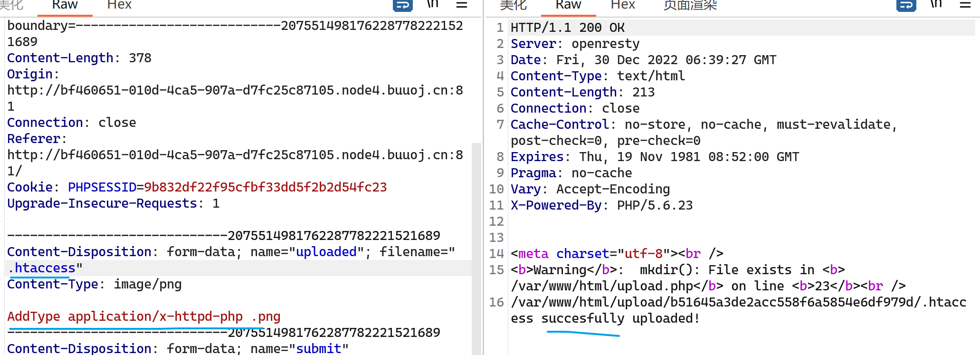This screenshot has width=980, height=355.
Task: Click the 'Server: openresty' response header
Action: click(x=575, y=44)
